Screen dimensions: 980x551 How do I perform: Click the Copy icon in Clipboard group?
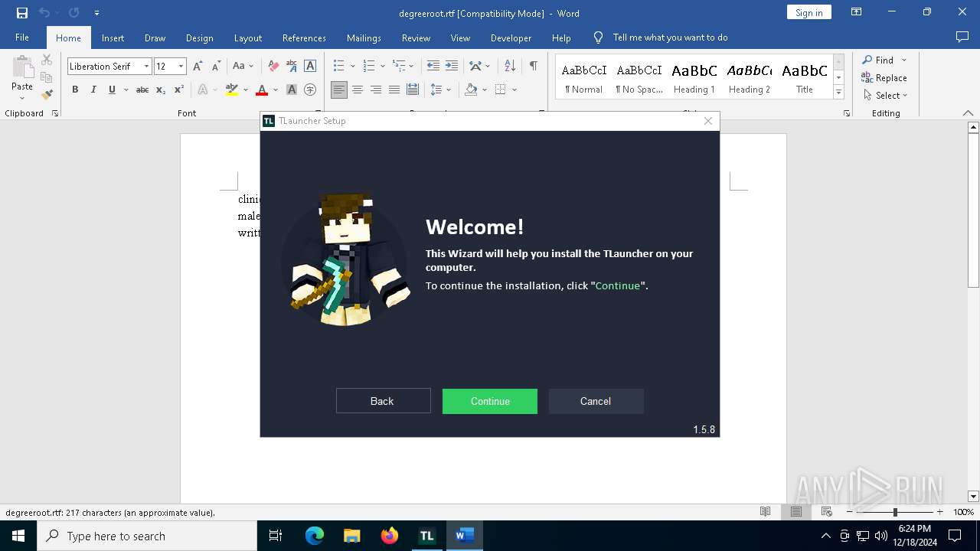[x=47, y=77]
